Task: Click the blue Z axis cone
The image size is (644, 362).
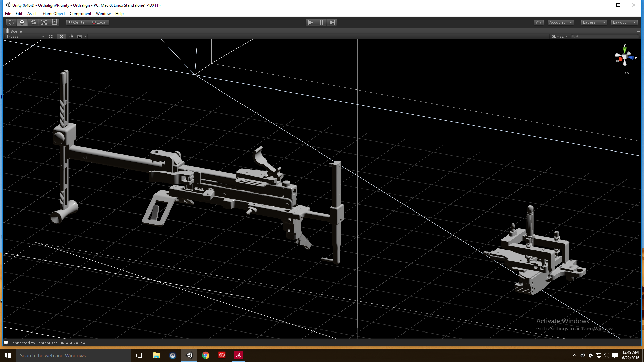Action: [631, 58]
